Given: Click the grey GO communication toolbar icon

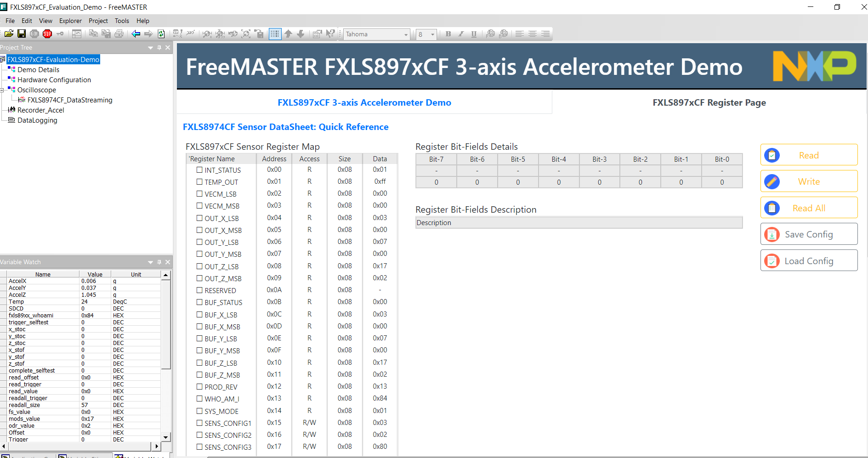Looking at the screenshot, I should pos(34,34).
